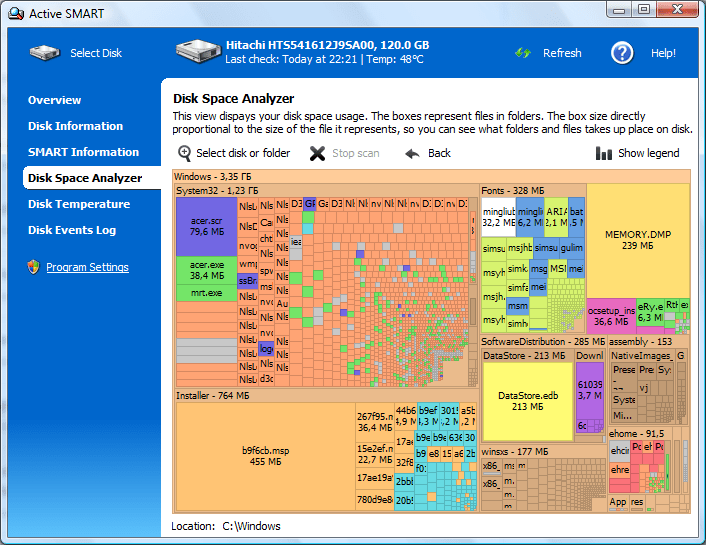Click the Program Settings shield icon
This screenshot has height=545, width=706.
coord(33,267)
